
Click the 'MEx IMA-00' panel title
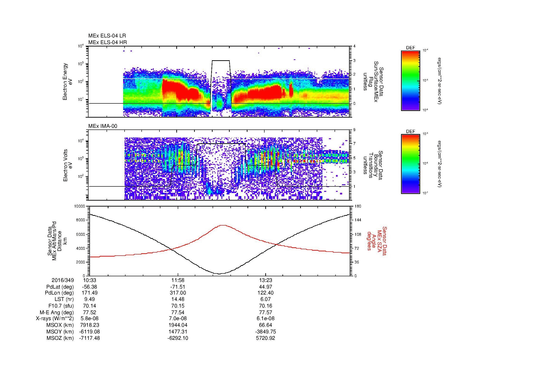pos(103,126)
